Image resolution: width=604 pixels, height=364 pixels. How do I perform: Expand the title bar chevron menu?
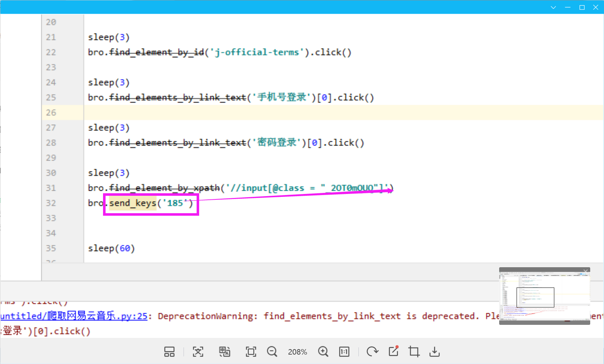pos(553,7)
